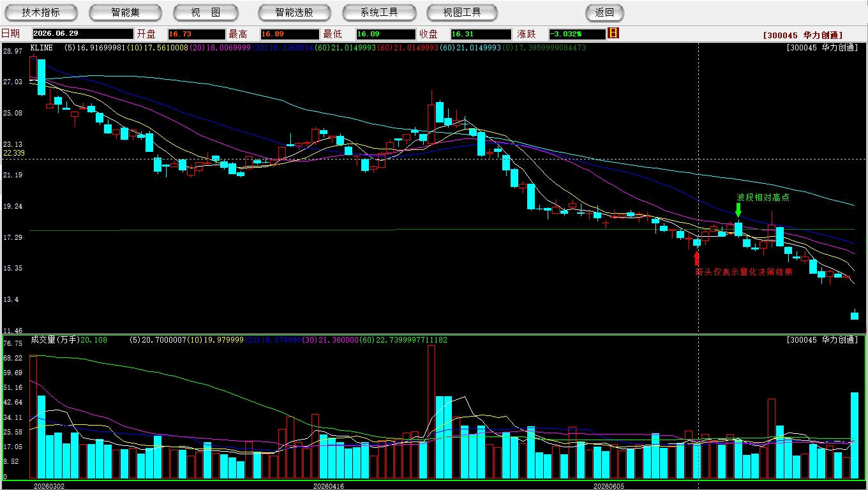Click the 20260302 date axis label

point(49,486)
